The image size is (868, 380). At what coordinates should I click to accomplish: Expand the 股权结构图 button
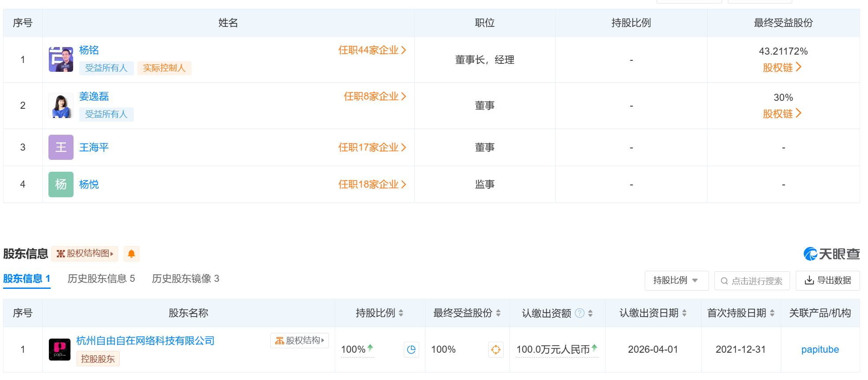click(x=85, y=254)
